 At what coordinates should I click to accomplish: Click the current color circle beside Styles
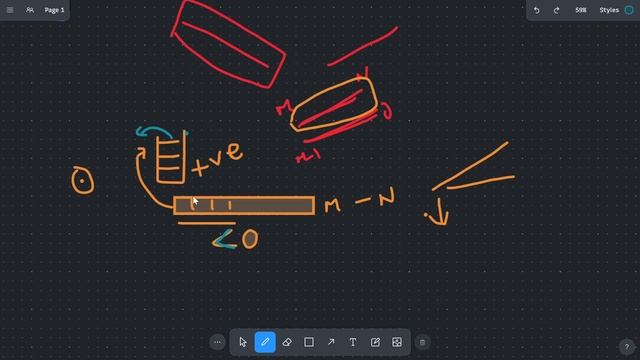tap(629, 10)
